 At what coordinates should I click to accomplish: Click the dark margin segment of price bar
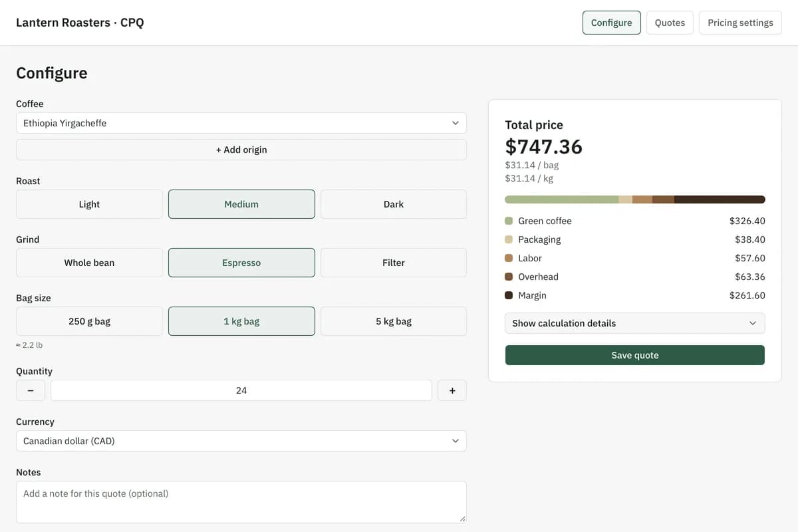click(720, 199)
